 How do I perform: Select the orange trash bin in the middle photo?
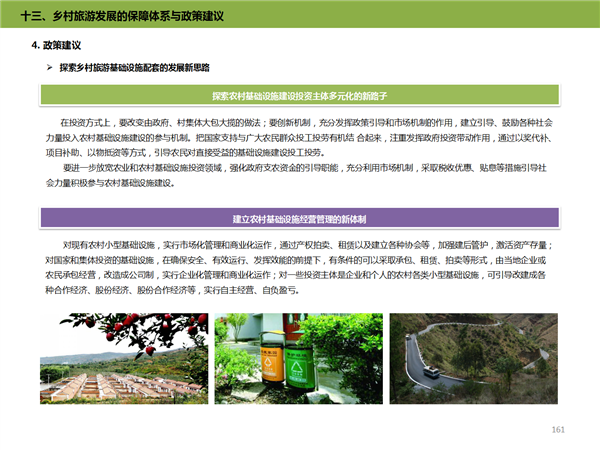pyautogui.click(x=270, y=365)
